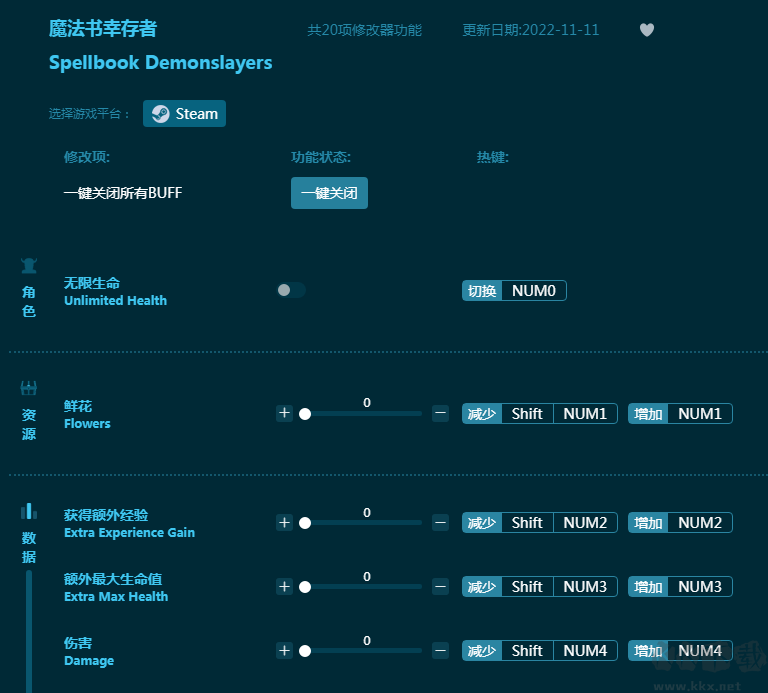This screenshot has width=768, height=693.
Task: Click the minus icon for Extra Max Health
Action: 440,586
